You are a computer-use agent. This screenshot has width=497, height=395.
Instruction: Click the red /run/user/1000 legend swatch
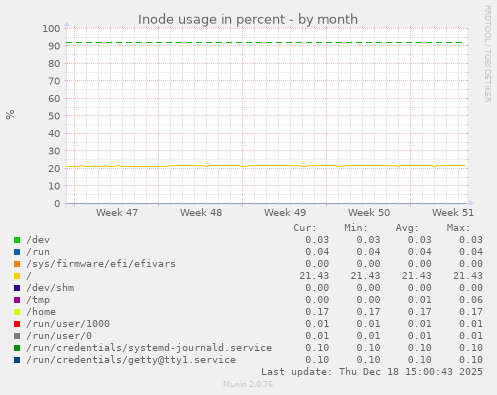(17, 324)
